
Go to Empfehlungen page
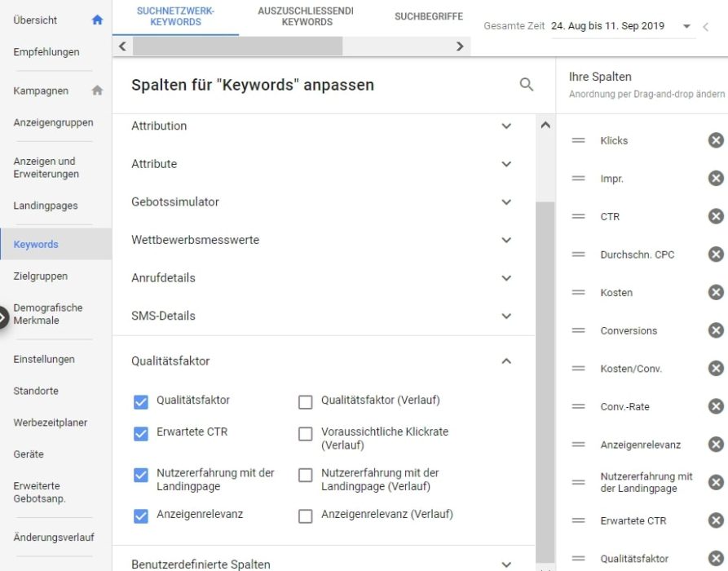tap(46, 52)
